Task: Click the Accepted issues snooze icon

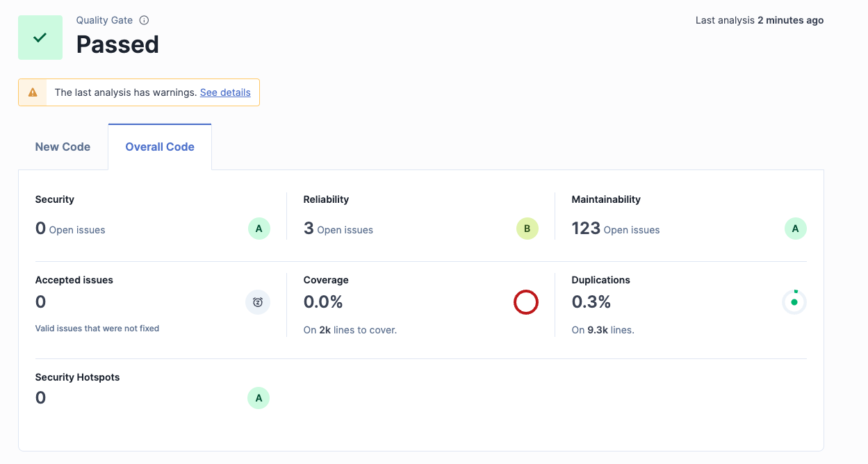Action: point(258,302)
